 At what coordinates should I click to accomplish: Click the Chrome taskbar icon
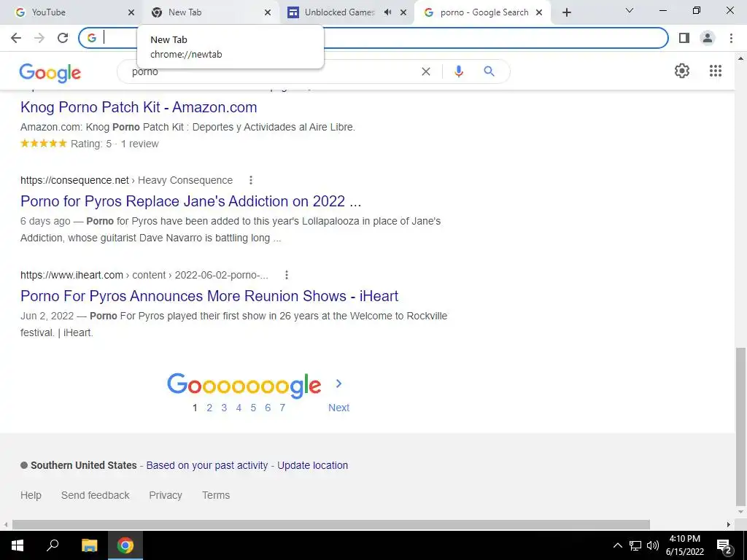click(x=125, y=545)
